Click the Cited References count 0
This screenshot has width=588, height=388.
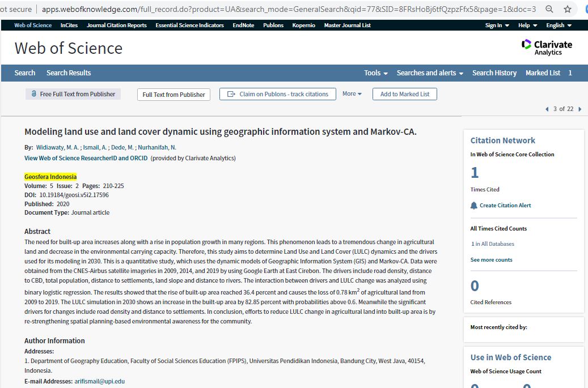click(x=475, y=286)
